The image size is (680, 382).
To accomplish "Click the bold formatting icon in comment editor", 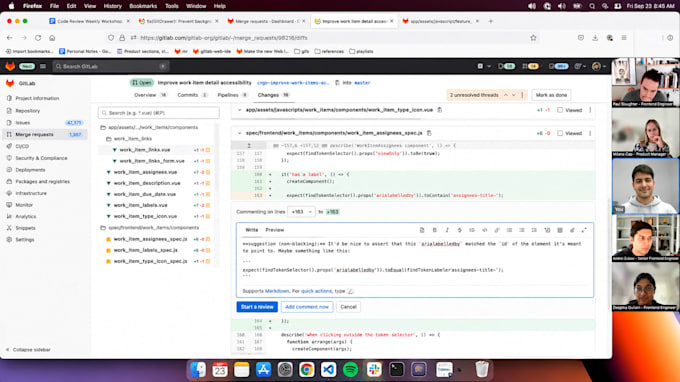I will point(435,230).
